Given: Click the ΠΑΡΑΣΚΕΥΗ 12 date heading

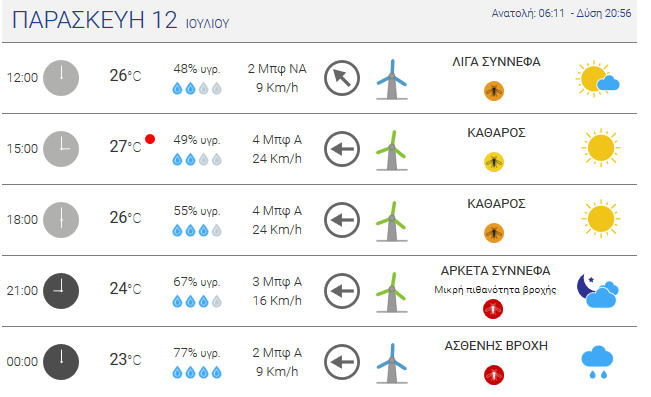Looking at the screenshot, I should 95,20.
